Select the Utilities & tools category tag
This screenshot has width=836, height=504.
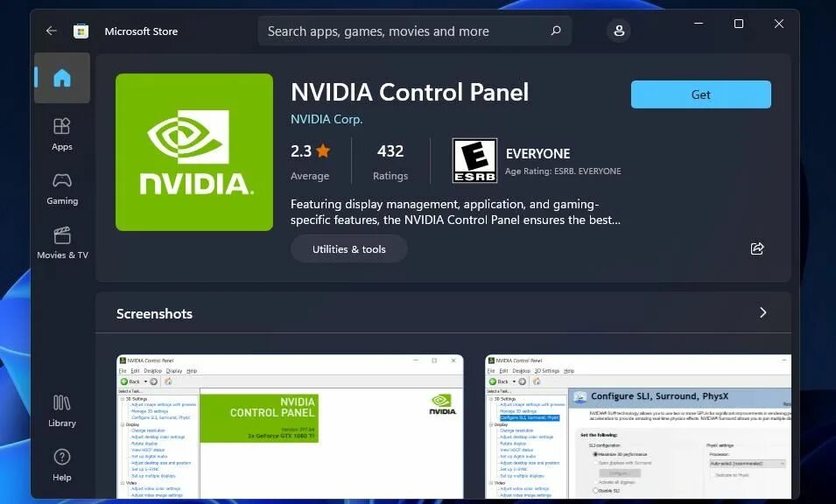coord(348,248)
